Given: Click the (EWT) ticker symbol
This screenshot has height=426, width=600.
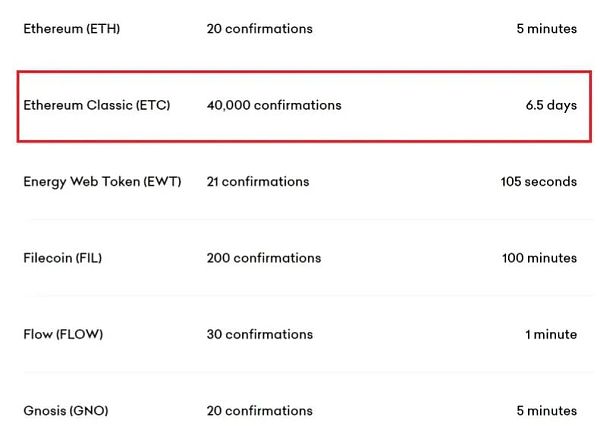Looking at the screenshot, I should (x=162, y=182).
